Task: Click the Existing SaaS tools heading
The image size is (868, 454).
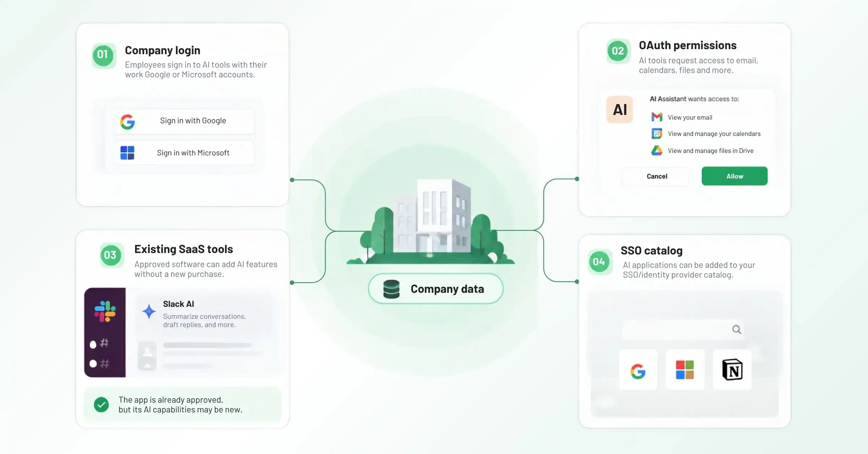Action: click(x=183, y=249)
